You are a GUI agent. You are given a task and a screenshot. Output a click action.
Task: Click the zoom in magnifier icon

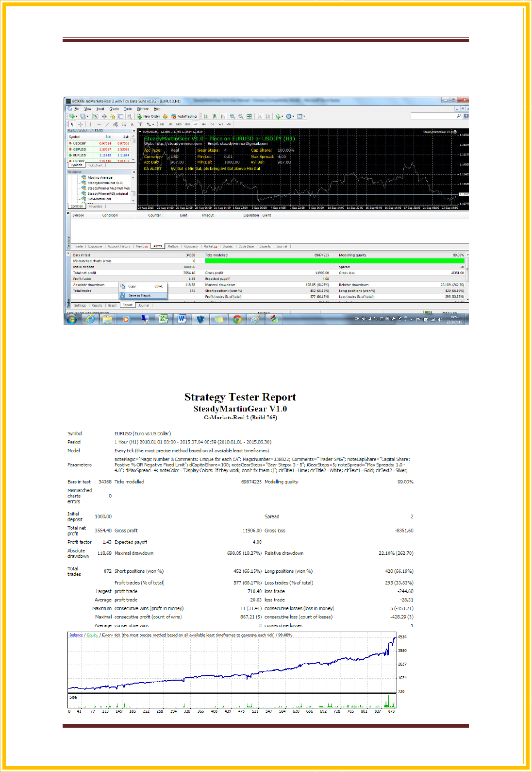coord(232,116)
